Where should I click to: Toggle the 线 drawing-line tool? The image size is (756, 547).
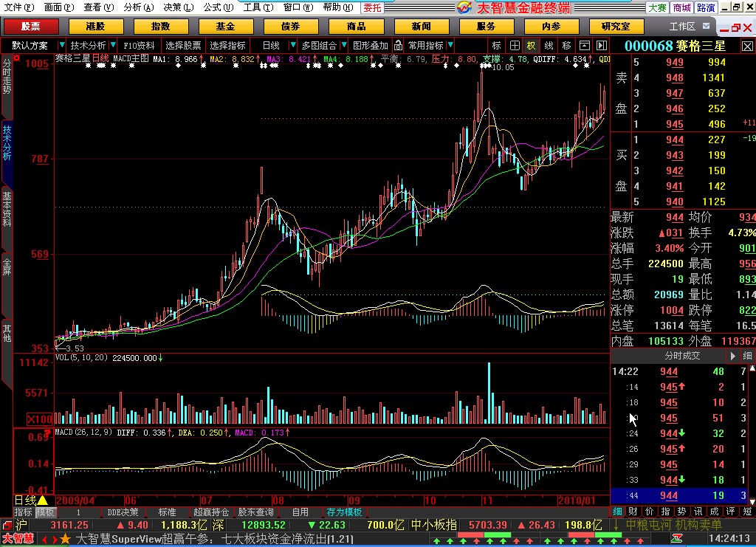549,45
